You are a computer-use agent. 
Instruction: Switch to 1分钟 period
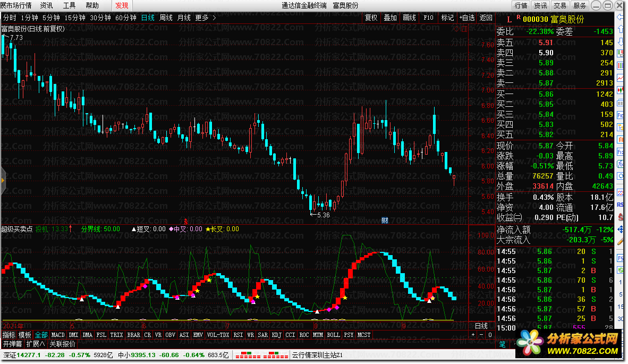29,18
